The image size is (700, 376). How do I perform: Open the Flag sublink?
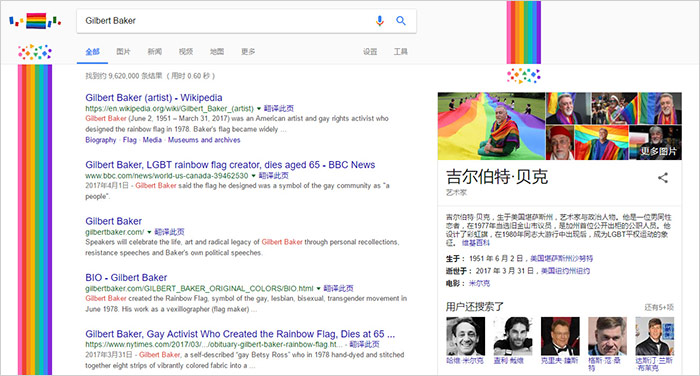pyautogui.click(x=129, y=140)
